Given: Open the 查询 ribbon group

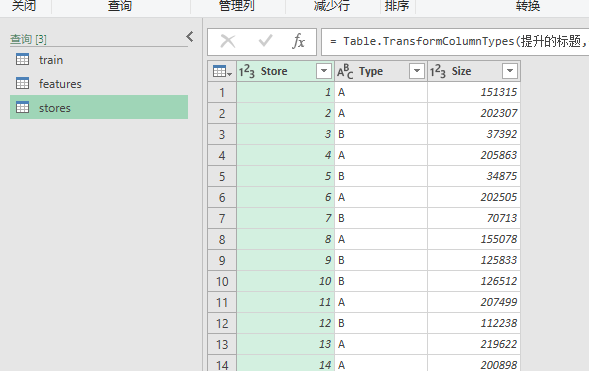Looking at the screenshot, I should pos(120,6).
